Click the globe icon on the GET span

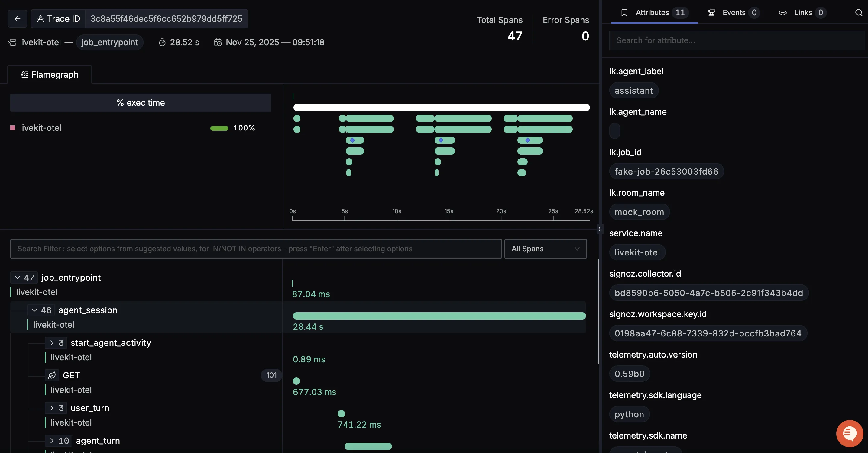52,375
